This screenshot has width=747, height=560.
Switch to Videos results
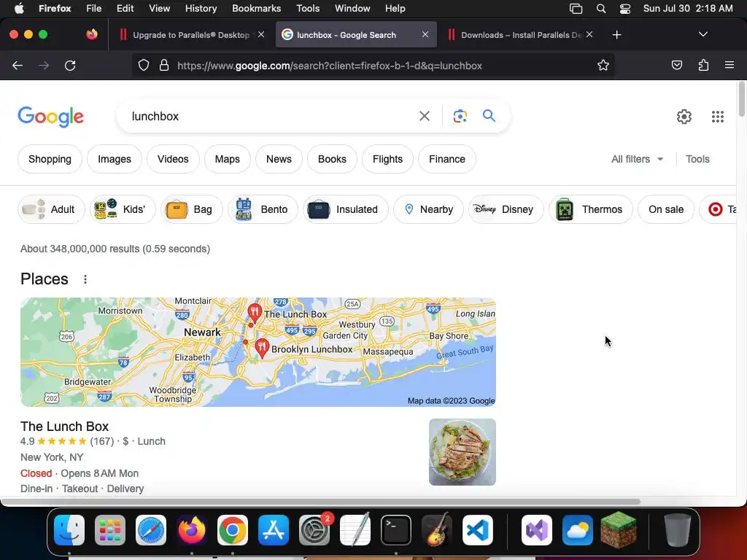pyautogui.click(x=173, y=159)
